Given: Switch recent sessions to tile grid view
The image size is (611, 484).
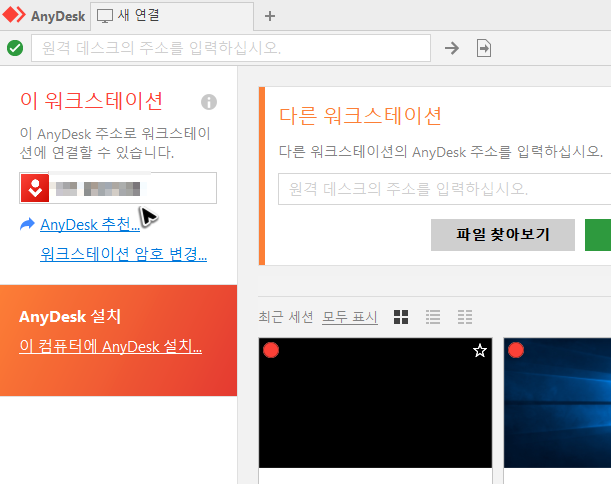Looking at the screenshot, I should (x=401, y=317).
